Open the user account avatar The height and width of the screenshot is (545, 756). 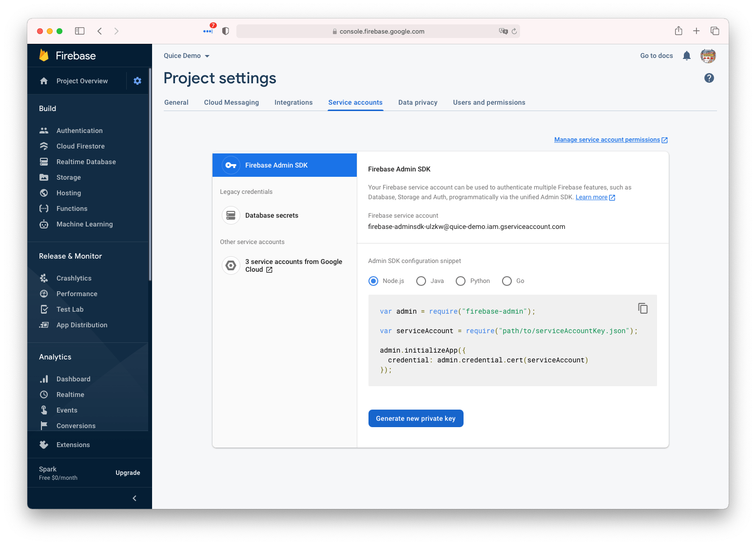coord(708,56)
